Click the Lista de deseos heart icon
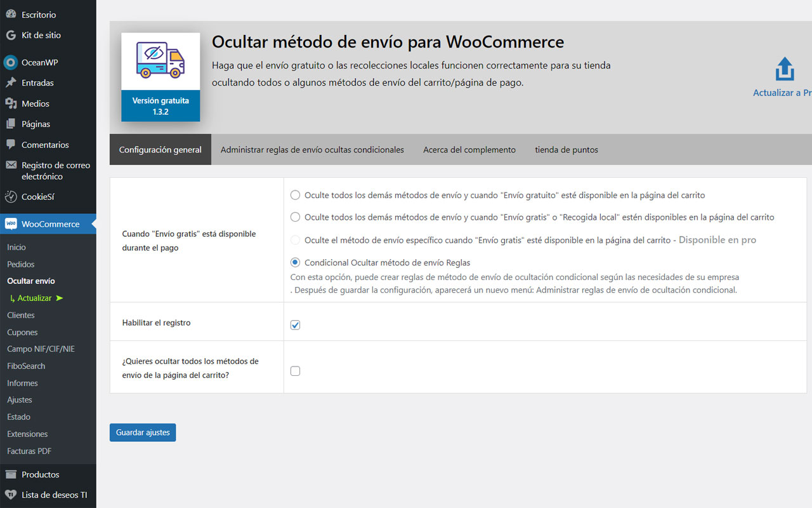Image resolution: width=812 pixels, height=508 pixels. (11, 495)
